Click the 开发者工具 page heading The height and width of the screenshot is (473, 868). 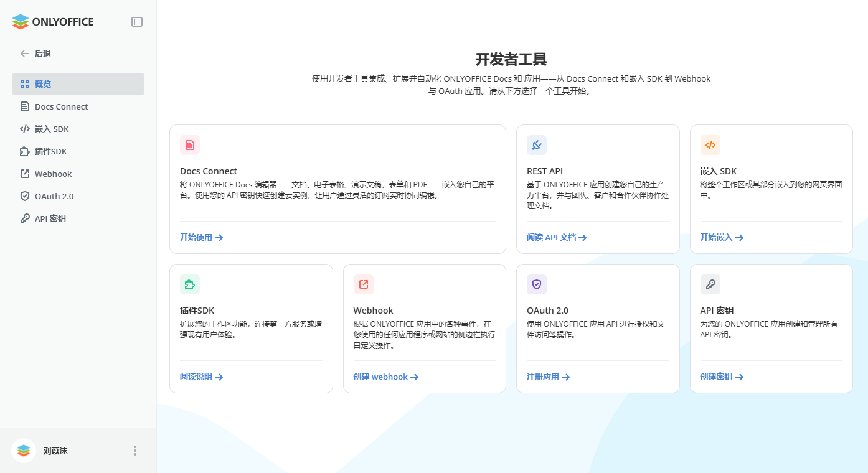pos(511,59)
